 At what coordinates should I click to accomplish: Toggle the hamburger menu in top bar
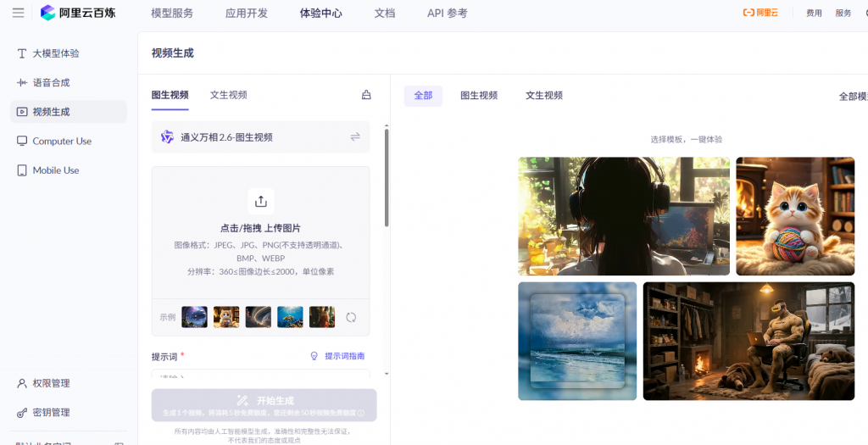tap(18, 13)
